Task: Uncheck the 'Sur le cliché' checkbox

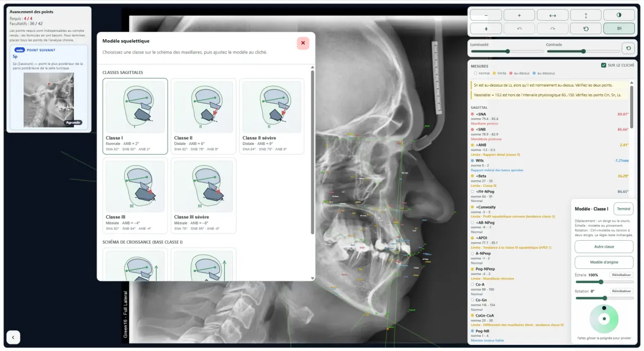Action: 604,65
